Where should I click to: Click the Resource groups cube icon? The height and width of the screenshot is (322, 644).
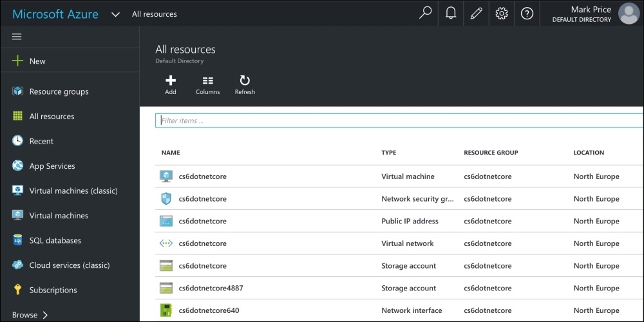point(17,91)
